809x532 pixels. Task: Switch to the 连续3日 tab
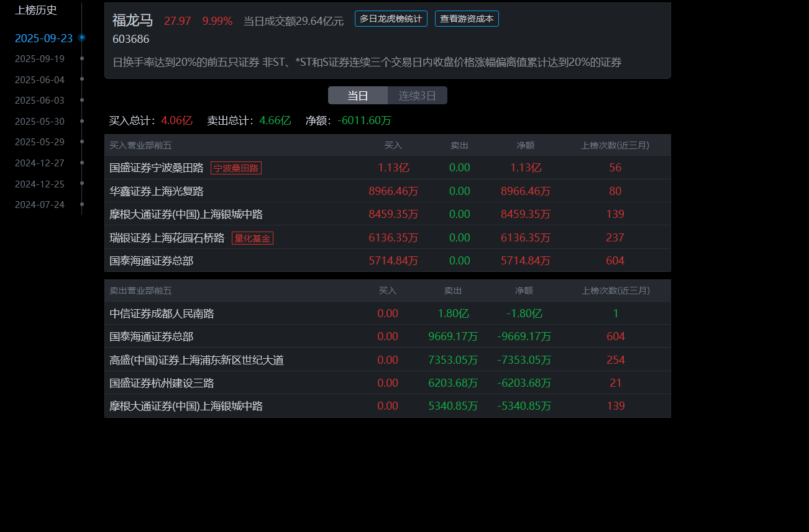point(418,96)
